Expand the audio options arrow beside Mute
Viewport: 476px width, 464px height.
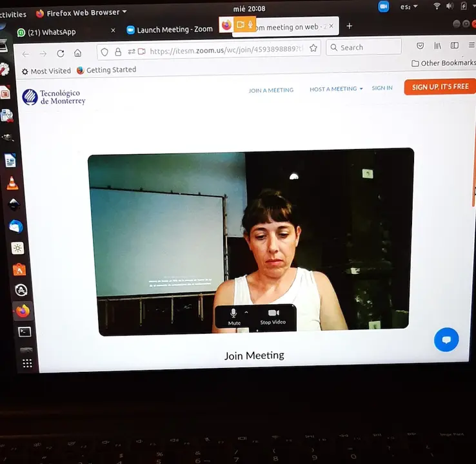click(x=246, y=312)
